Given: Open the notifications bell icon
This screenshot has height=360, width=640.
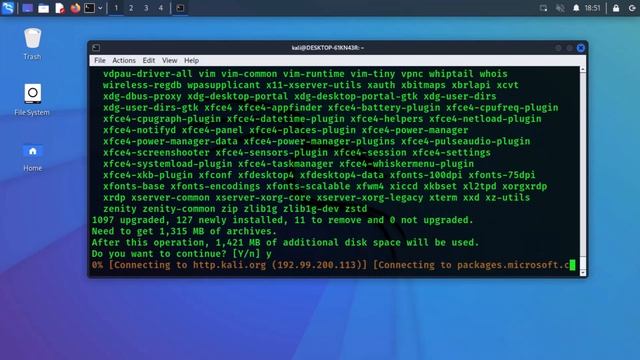Looking at the screenshot, I should tap(576, 8).
